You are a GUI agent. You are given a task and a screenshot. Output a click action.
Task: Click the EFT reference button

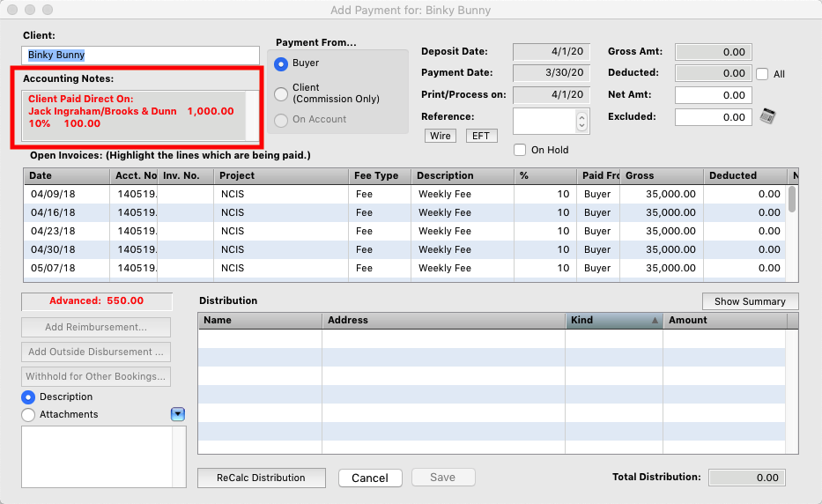click(481, 136)
